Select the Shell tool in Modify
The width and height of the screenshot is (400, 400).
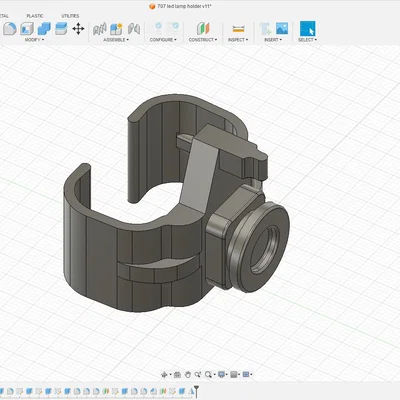tap(27, 29)
